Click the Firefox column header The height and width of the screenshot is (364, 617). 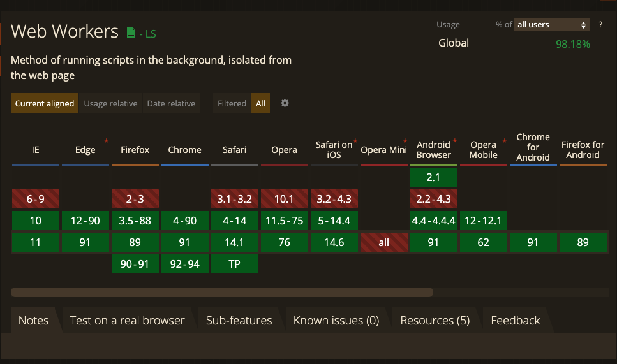point(135,150)
